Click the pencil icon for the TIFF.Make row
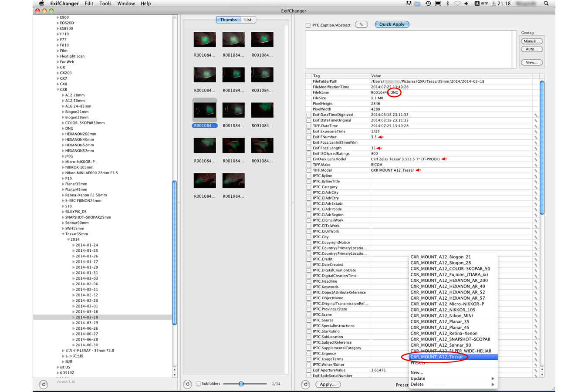The image size is (588, 392). 536,165
